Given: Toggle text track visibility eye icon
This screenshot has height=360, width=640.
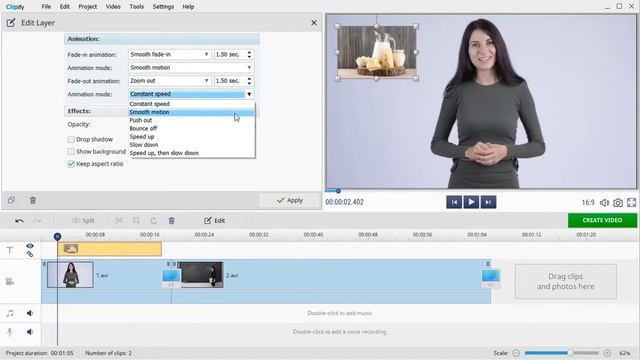Looking at the screenshot, I should click(x=30, y=246).
